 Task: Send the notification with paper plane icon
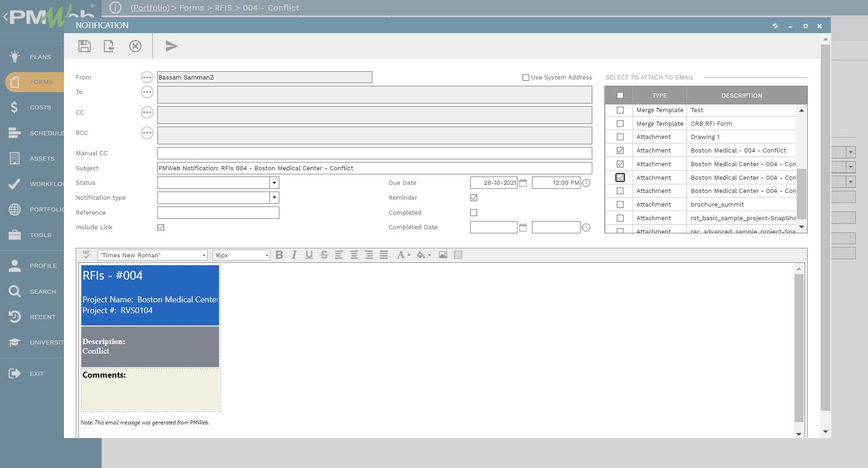click(x=171, y=46)
